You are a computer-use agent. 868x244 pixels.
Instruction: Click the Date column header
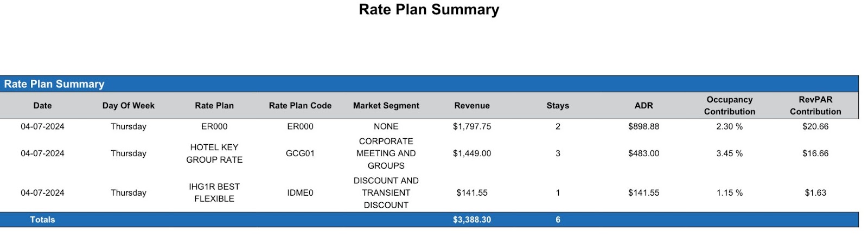coord(42,106)
